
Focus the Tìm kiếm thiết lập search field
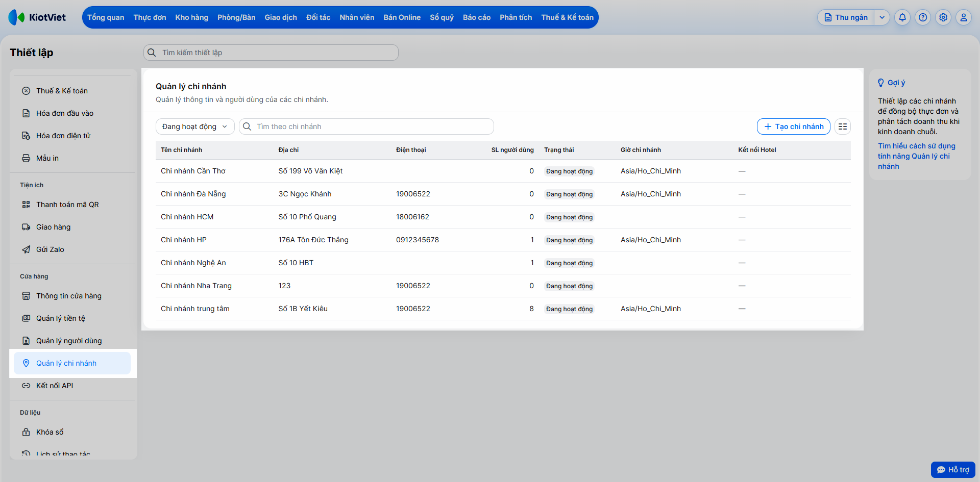pyautogui.click(x=271, y=53)
